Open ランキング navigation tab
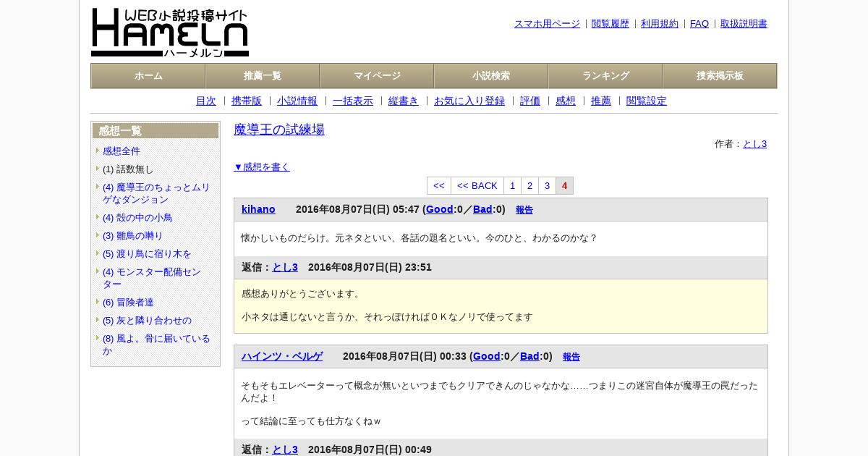 605,76
